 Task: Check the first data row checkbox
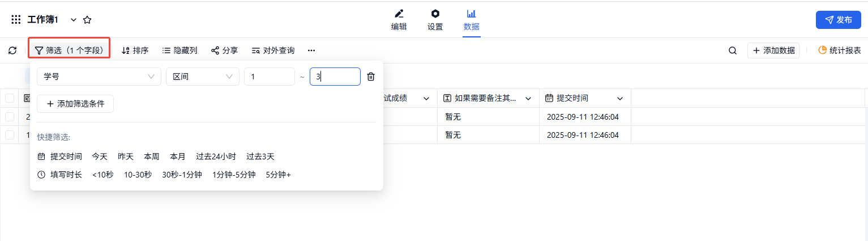point(10,117)
